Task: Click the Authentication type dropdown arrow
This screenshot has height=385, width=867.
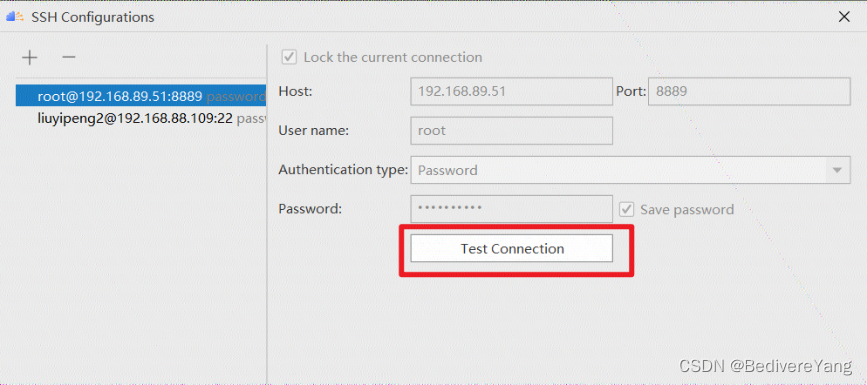Action: [x=837, y=170]
